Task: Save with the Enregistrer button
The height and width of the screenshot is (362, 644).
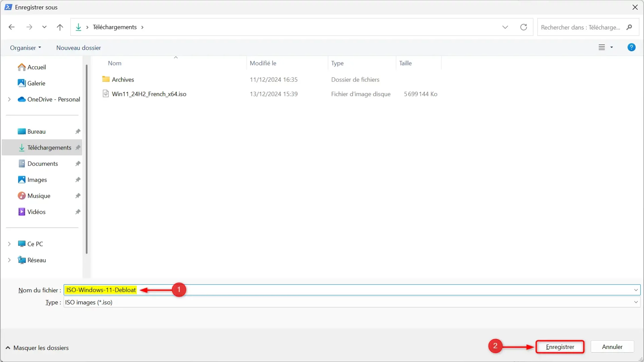Action: tap(560, 347)
